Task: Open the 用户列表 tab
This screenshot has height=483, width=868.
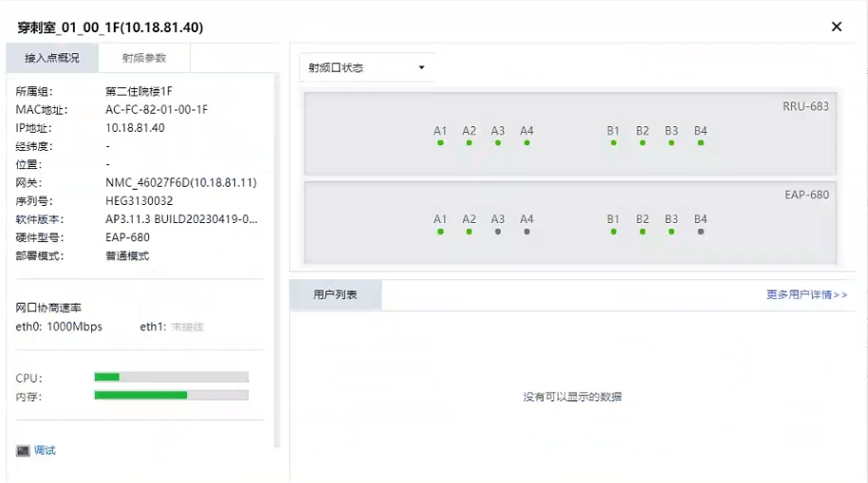Action: click(x=336, y=295)
